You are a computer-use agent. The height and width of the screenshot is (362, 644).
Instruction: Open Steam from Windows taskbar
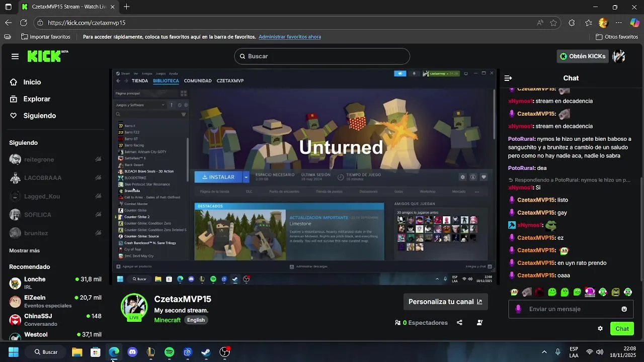206,352
